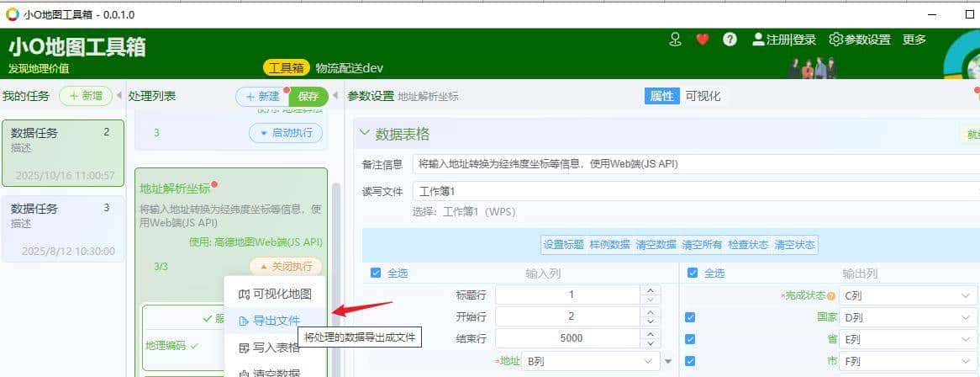Click the small triangle next to 地址 dropdown
The width and height of the screenshot is (980, 377).
tap(668, 361)
